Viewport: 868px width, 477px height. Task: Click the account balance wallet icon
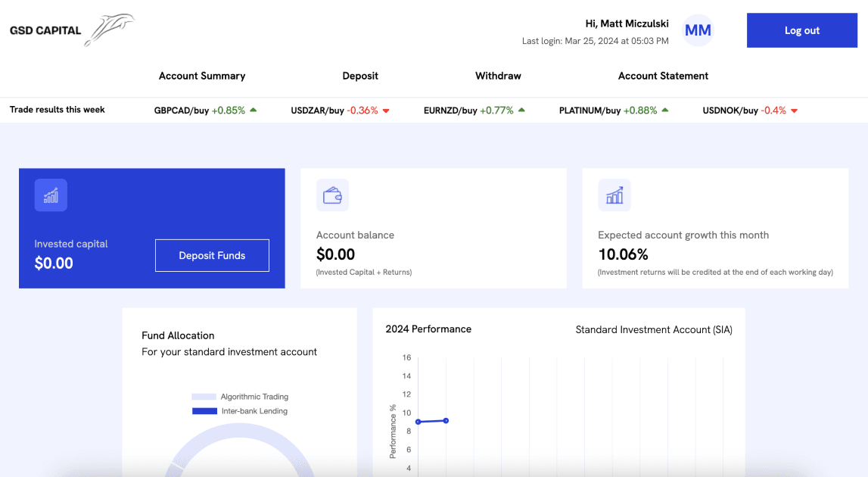(332, 195)
